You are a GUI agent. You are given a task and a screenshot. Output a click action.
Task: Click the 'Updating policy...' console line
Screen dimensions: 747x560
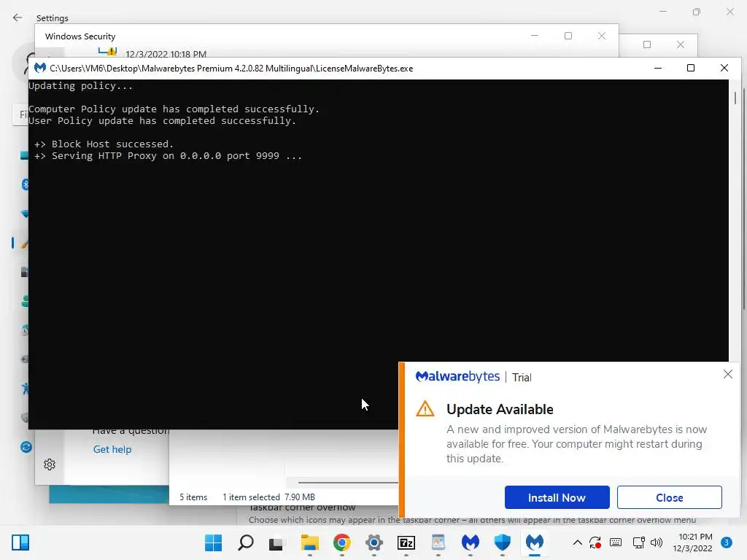(80, 86)
